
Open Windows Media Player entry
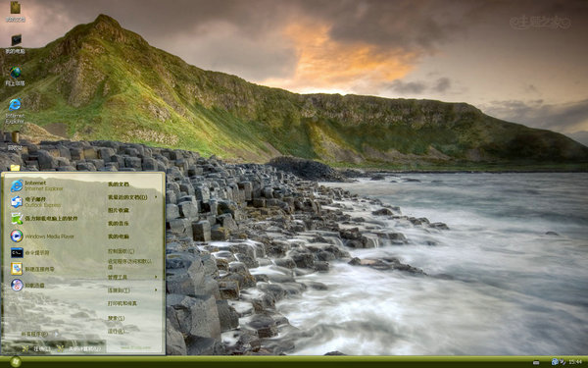(x=42, y=237)
